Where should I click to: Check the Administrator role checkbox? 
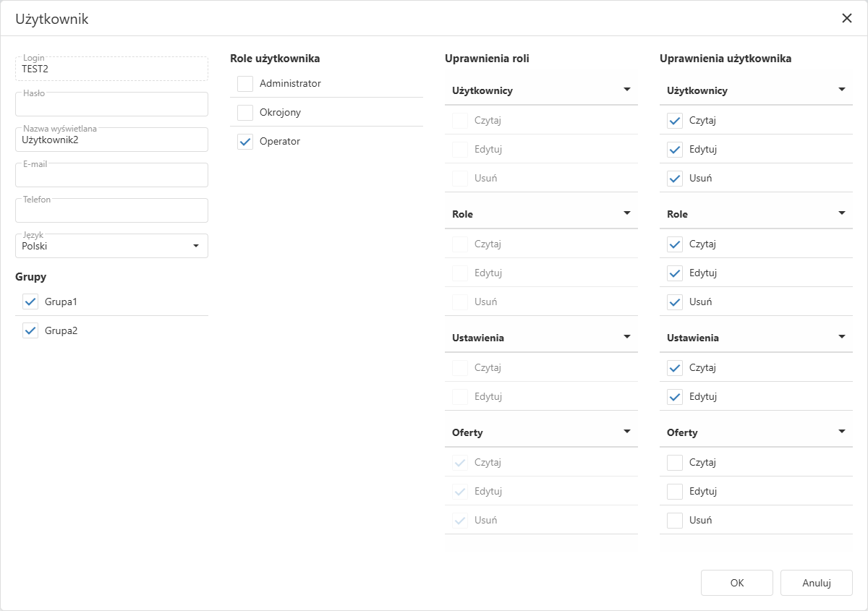point(245,84)
